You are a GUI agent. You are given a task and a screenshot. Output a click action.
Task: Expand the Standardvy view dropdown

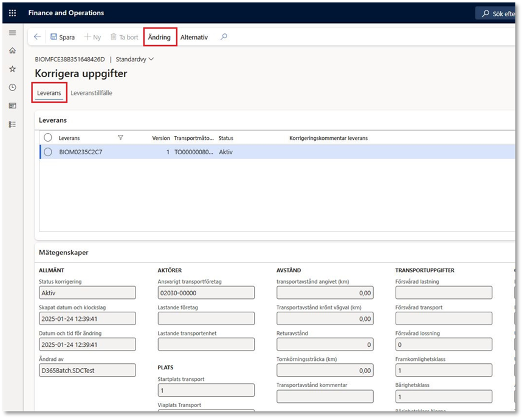click(135, 59)
